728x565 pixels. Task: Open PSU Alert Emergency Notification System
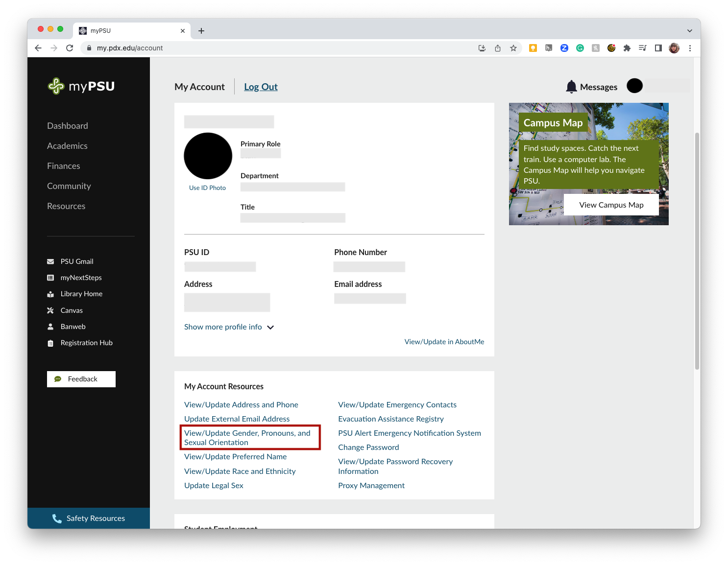(x=410, y=433)
